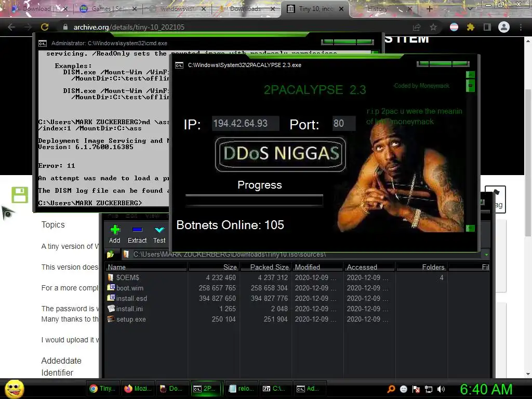Select boot.wim in 7-Zip list
Image resolution: width=532 pixels, height=399 pixels.
(x=298, y=288)
